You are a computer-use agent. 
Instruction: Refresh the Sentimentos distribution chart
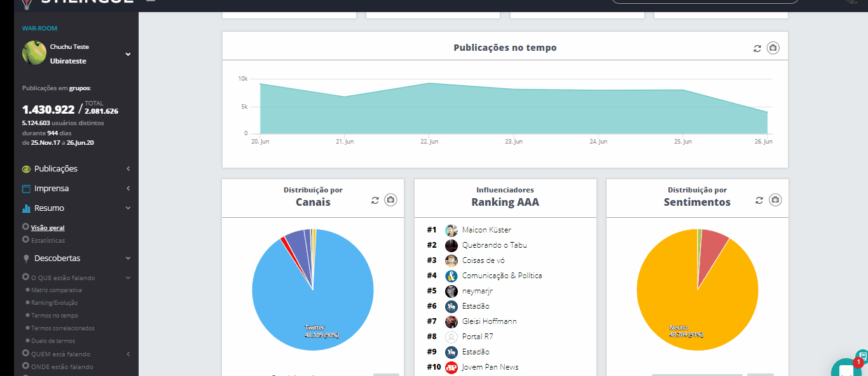(759, 200)
